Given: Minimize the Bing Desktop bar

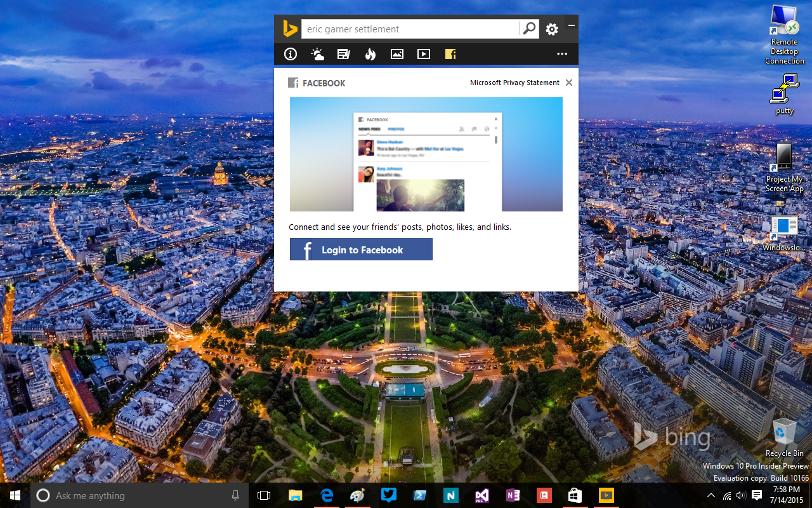Looking at the screenshot, I should coord(572,25).
